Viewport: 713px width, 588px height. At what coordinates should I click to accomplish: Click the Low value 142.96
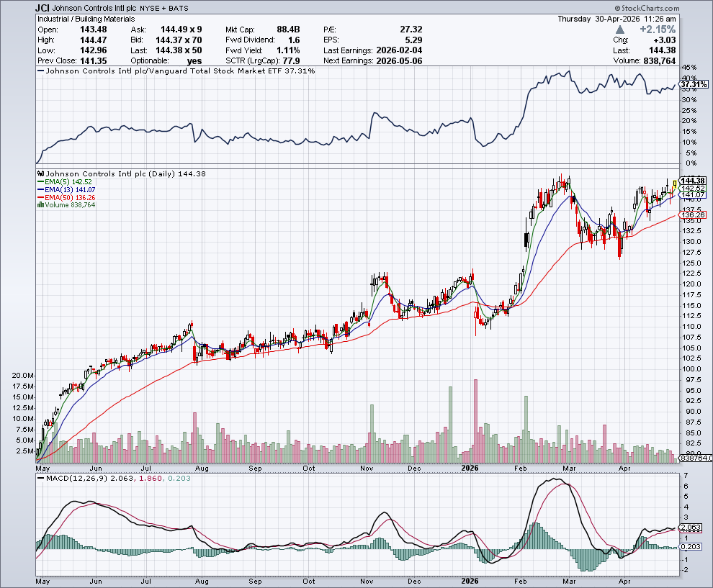[93, 50]
